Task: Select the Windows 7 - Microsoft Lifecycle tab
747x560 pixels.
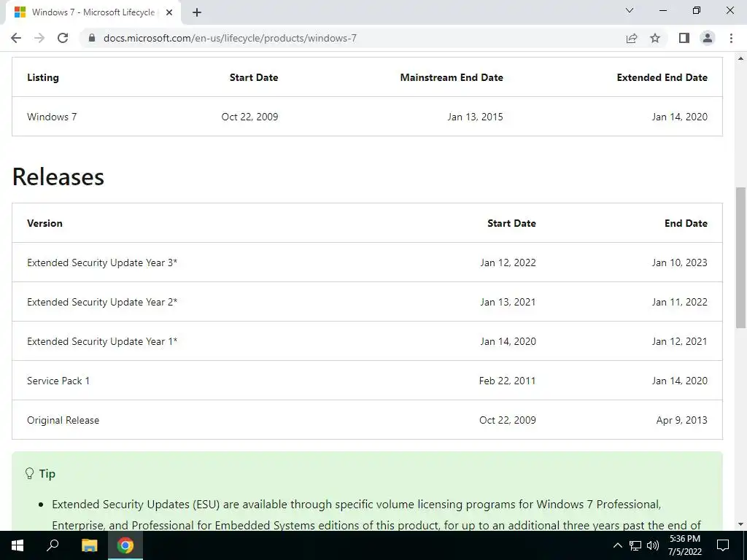Action: point(93,12)
